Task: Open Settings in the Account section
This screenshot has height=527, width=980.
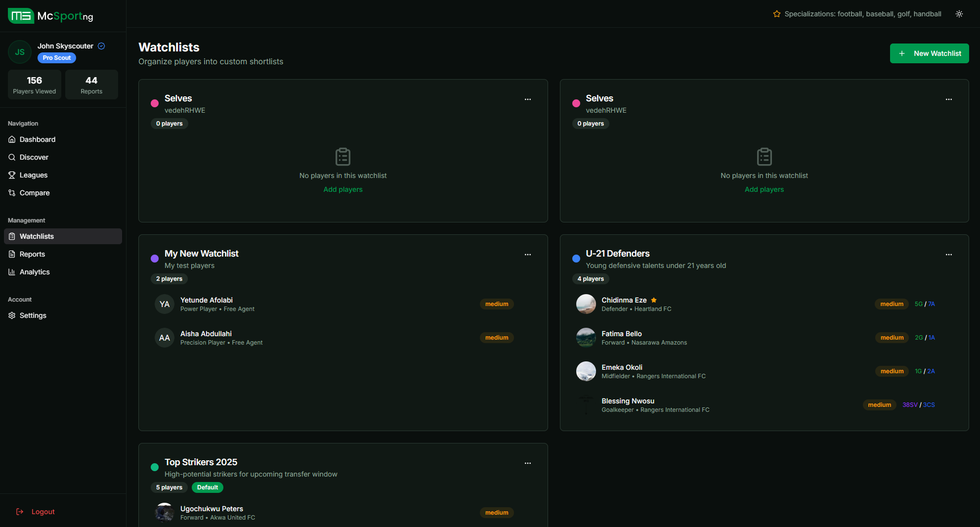Action: [x=33, y=315]
